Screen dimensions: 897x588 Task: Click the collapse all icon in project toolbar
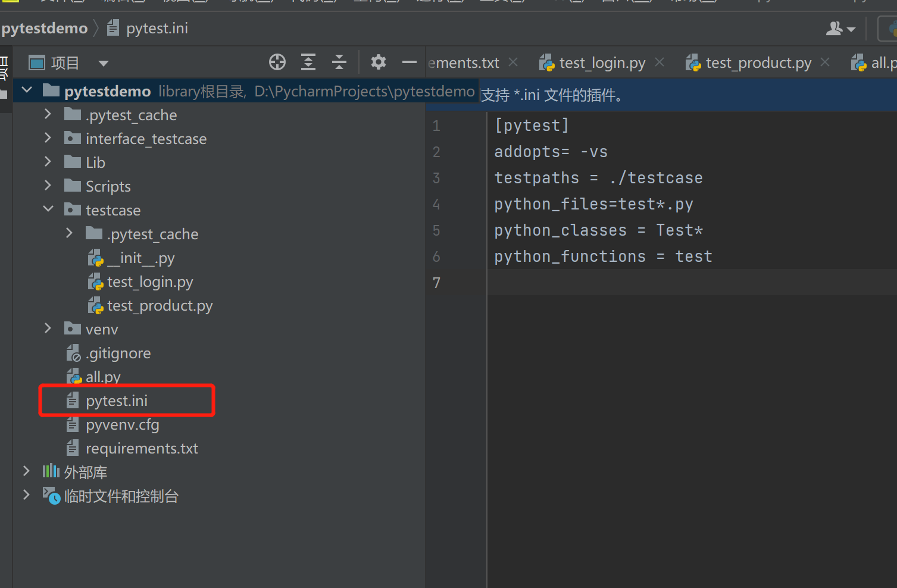coord(339,62)
